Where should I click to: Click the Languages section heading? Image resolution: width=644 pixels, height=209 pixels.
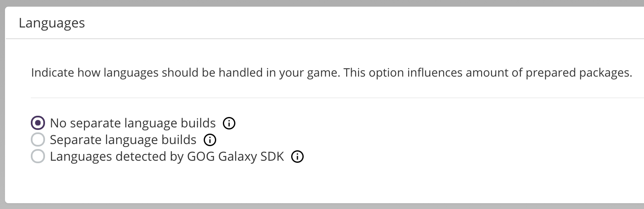tap(52, 23)
